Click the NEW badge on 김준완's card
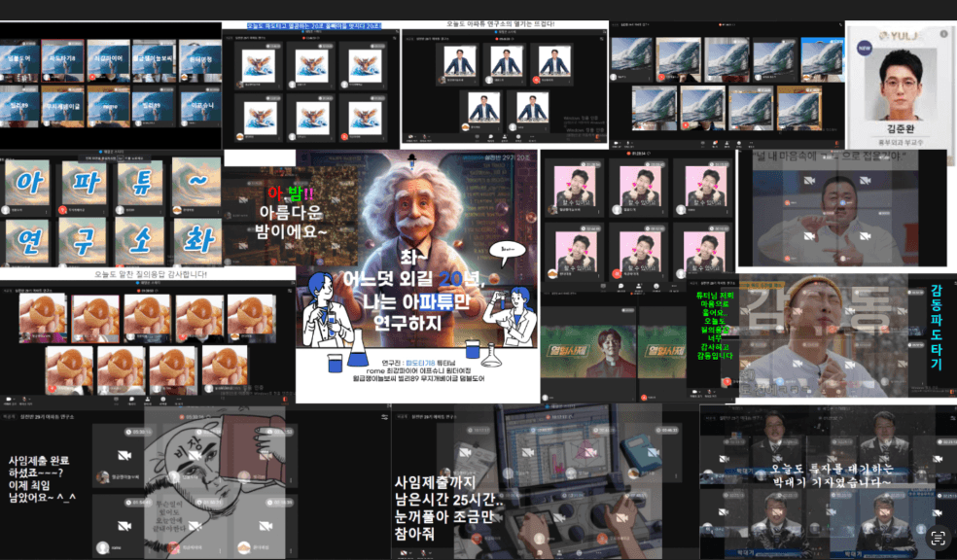This screenshot has width=957, height=560. (x=865, y=47)
